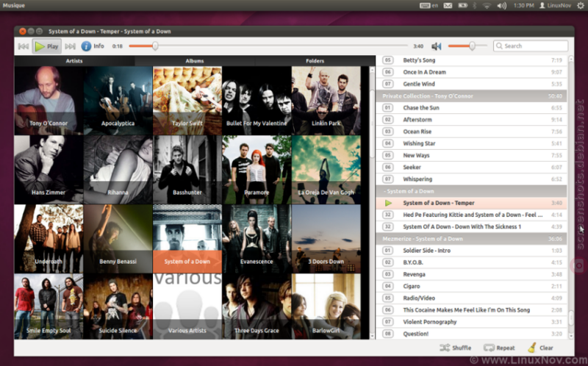Select the Three Days Grace artist thumbnail
The height and width of the screenshot is (366, 588).
click(257, 306)
